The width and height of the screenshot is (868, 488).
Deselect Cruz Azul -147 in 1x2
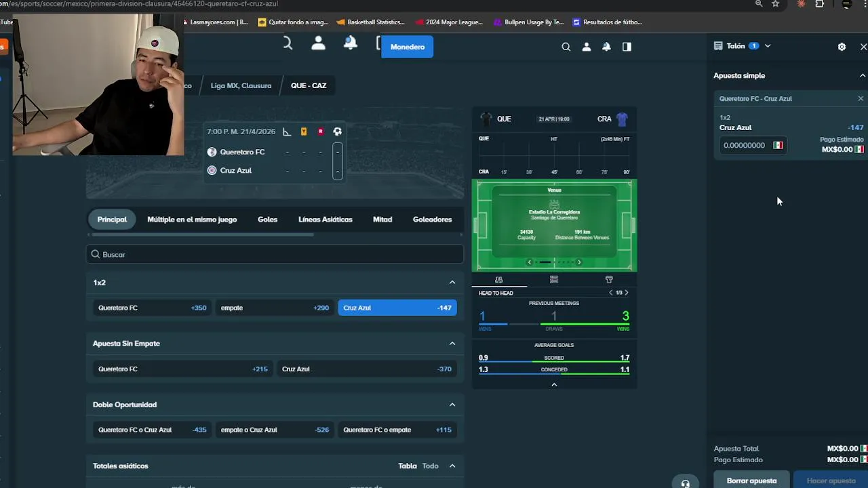[x=397, y=308]
